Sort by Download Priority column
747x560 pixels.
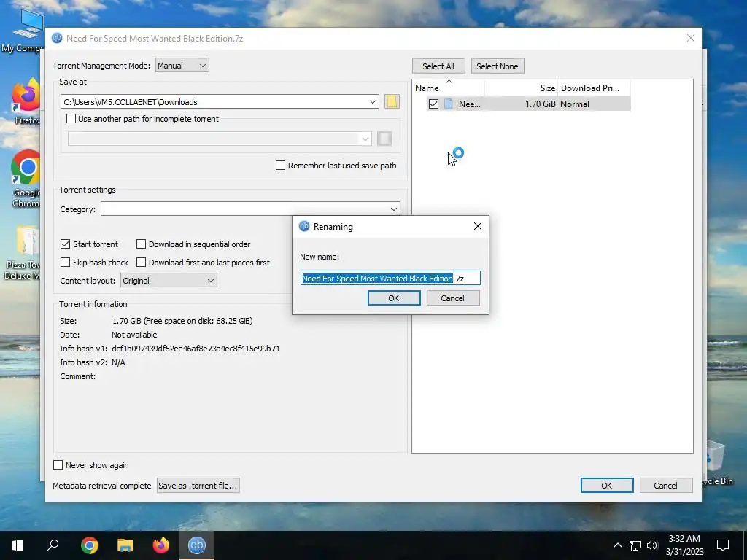[594, 87]
